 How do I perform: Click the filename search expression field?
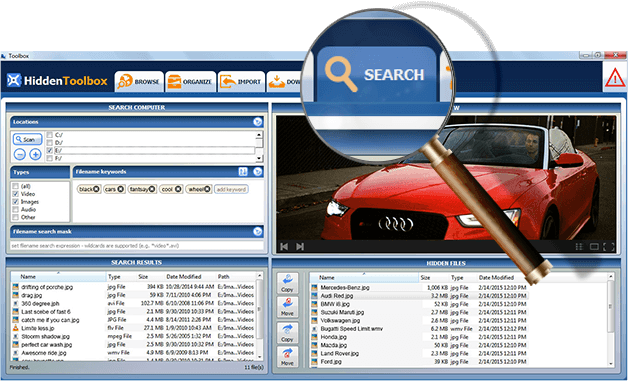pos(137,246)
